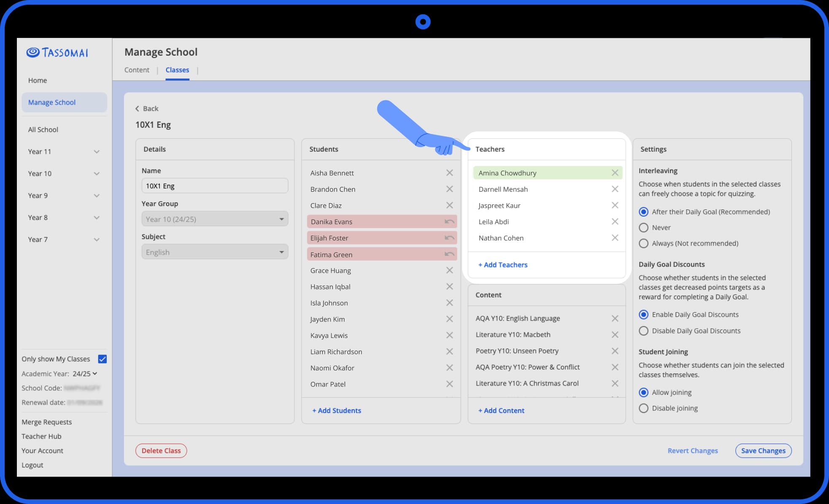Image resolution: width=829 pixels, height=504 pixels.
Task: Remove teacher Darnell Mensah from the class
Action: [x=615, y=189]
